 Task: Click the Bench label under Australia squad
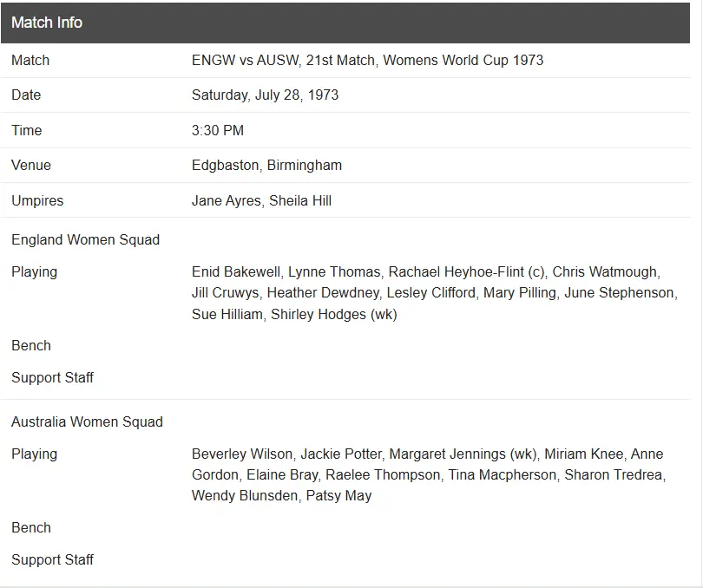(x=31, y=527)
